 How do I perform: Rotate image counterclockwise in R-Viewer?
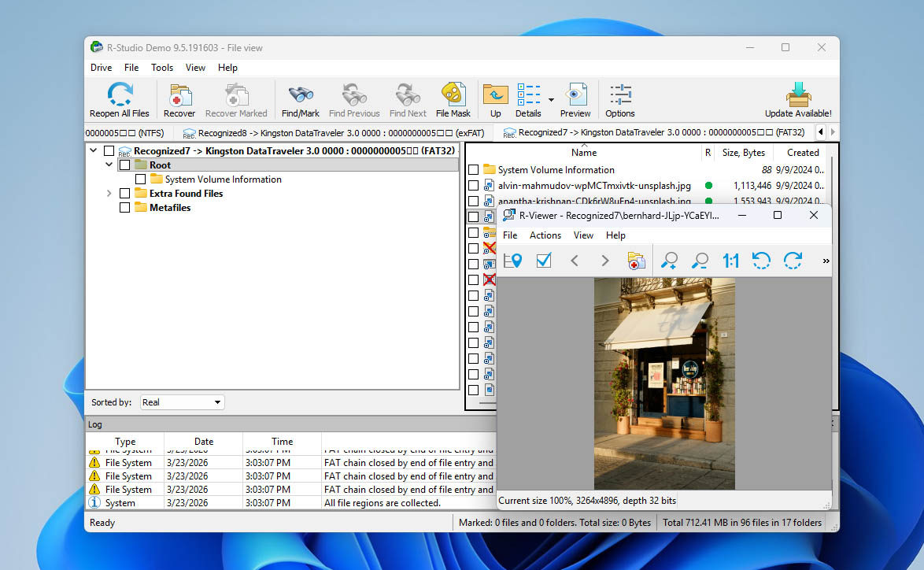coord(761,261)
